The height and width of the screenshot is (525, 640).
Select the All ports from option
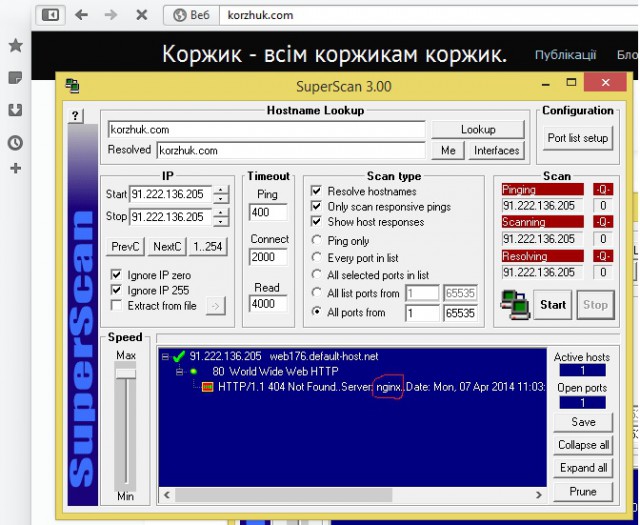(x=316, y=311)
